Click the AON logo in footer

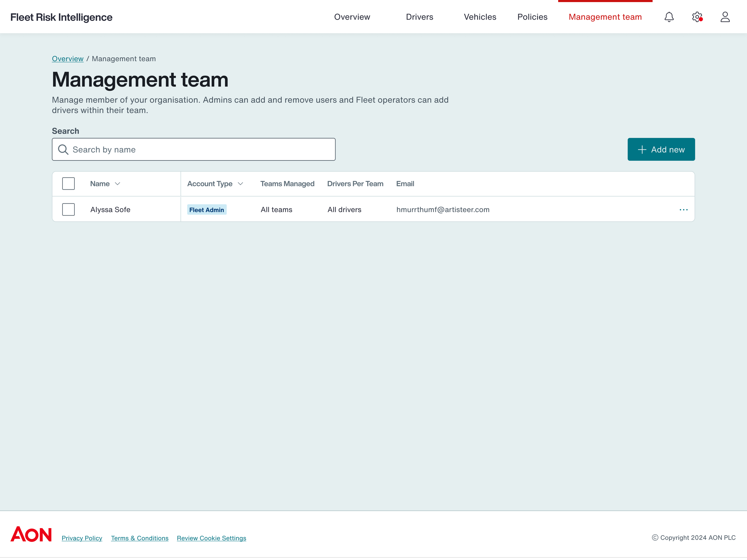pyautogui.click(x=31, y=534)
